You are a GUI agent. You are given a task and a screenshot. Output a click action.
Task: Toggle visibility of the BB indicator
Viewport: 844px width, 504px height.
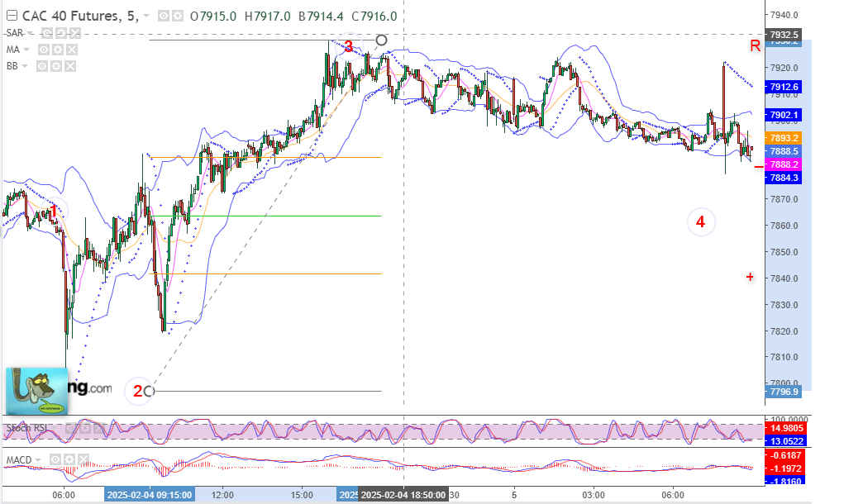coord(42,66)
